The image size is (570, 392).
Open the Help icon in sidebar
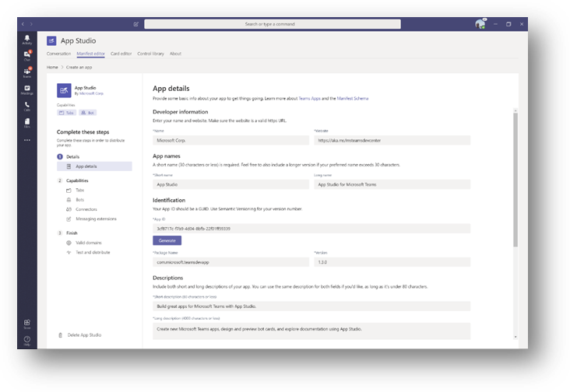pyautogui.click(x=27, y=341)
